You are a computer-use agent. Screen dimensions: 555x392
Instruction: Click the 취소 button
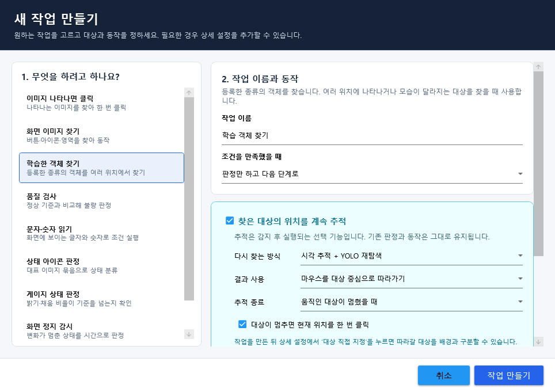[x=443, y=375]
